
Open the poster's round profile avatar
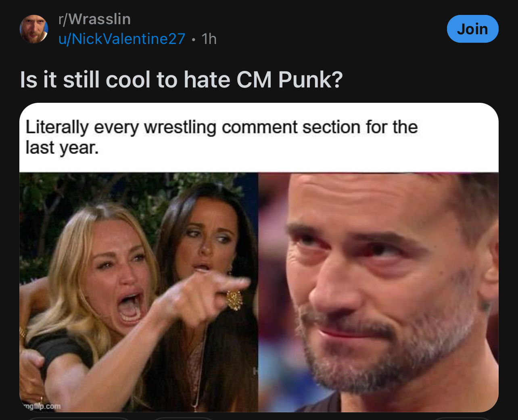coord(34,29)
